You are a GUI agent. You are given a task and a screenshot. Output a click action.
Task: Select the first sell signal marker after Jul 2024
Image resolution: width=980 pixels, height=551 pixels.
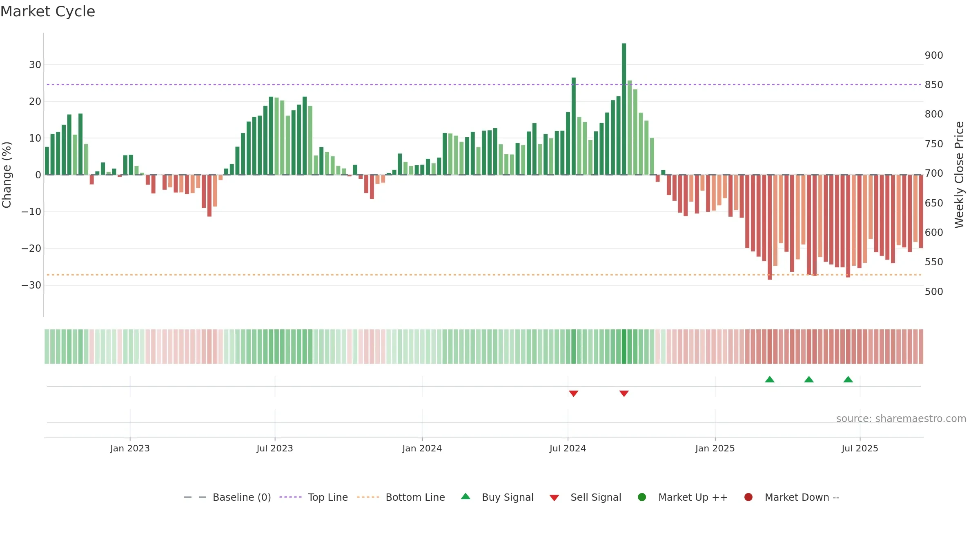coord(573,393)
